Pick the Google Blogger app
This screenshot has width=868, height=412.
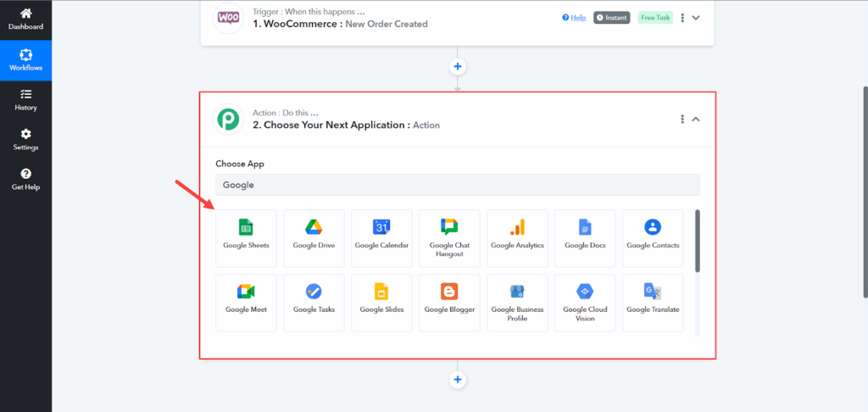point(449,303)
